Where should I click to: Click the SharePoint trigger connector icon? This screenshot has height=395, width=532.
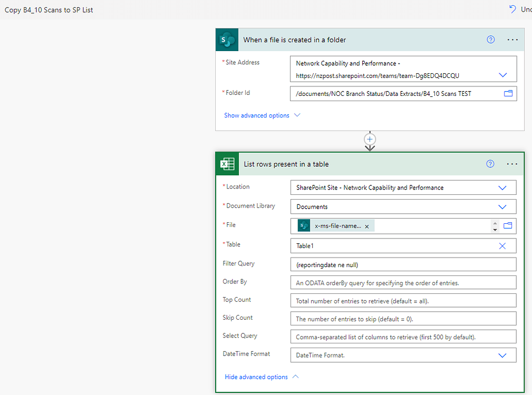click(226, 39)
